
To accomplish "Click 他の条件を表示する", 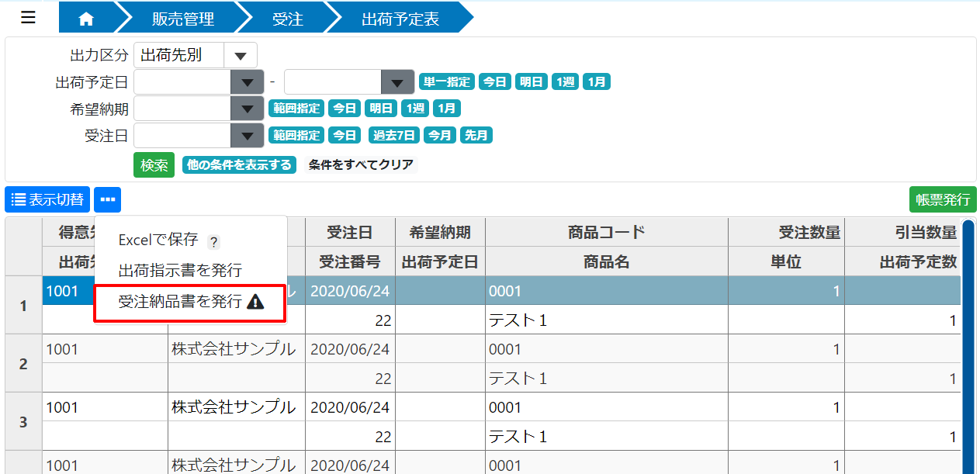I will [x=239, y=164].
